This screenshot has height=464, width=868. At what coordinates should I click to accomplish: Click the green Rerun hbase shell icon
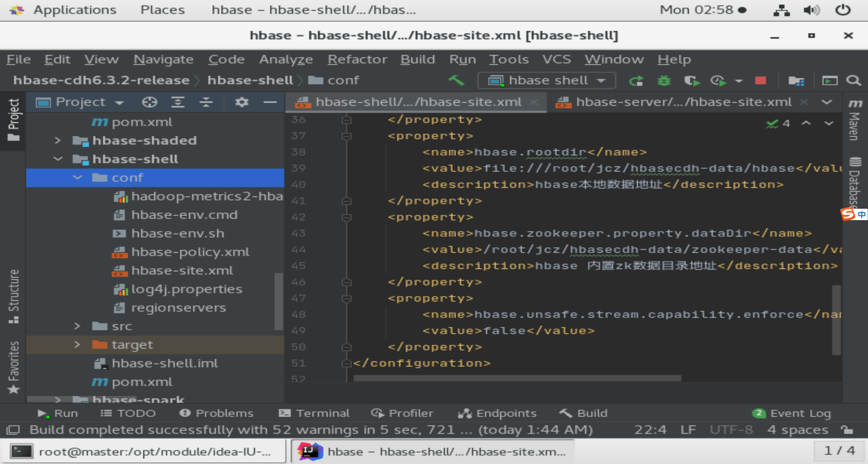[x=636, y=81]
